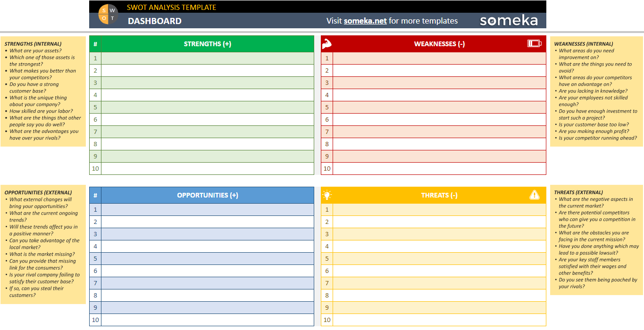Viewport: 644px width, 330px height.
Task: Click the WEAKNESSES (INTERNAL) tips panel
Action: 596,92
